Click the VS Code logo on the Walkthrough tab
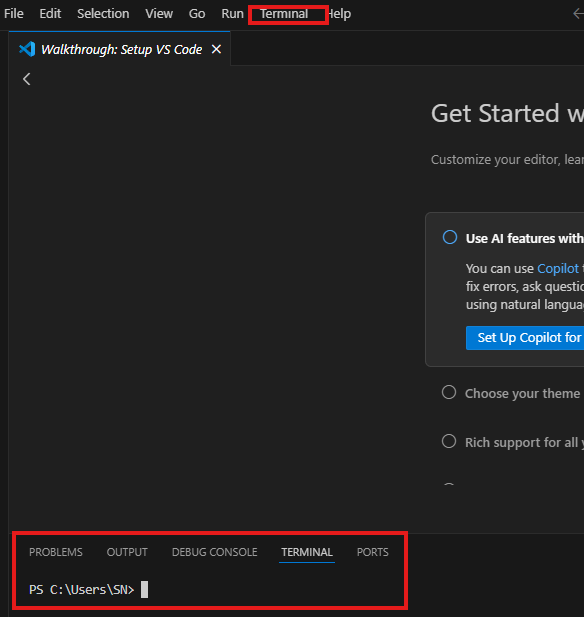 tap(27, 49)
